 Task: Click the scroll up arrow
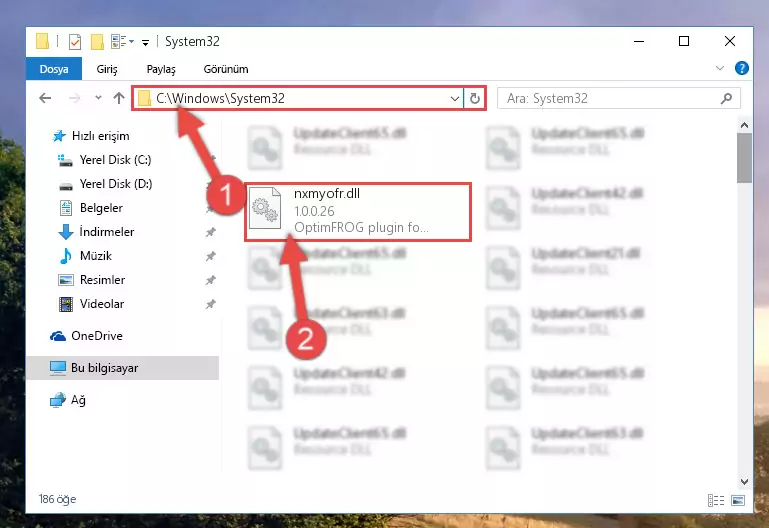coord(744,126)
